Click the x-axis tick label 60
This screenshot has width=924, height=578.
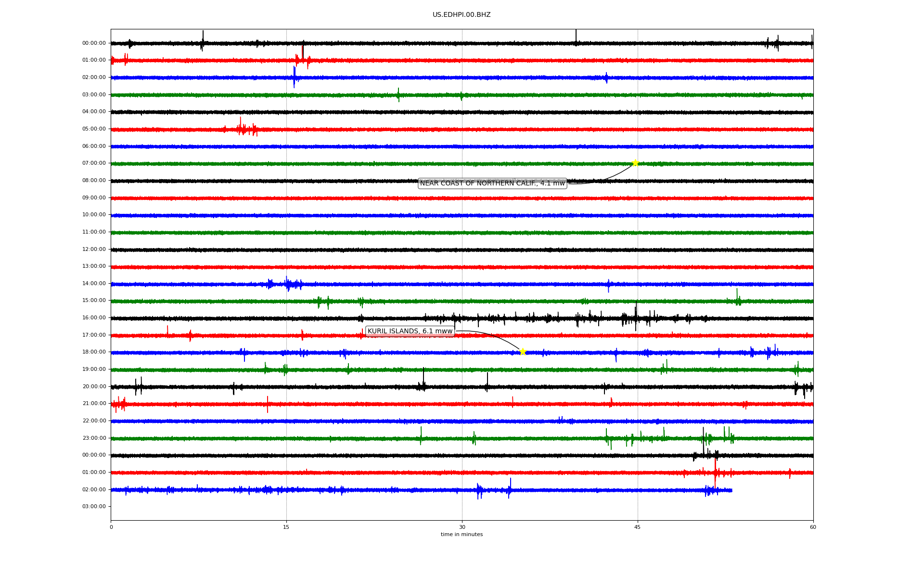813,527
